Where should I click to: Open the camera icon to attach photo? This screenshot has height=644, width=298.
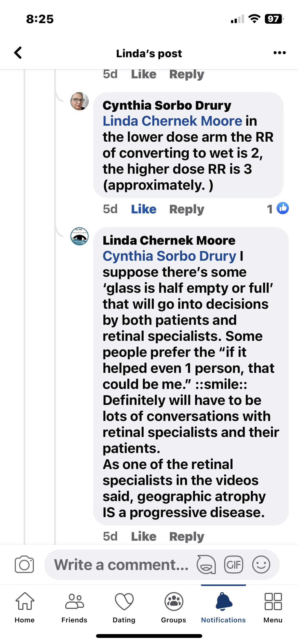tap(24, 564)
